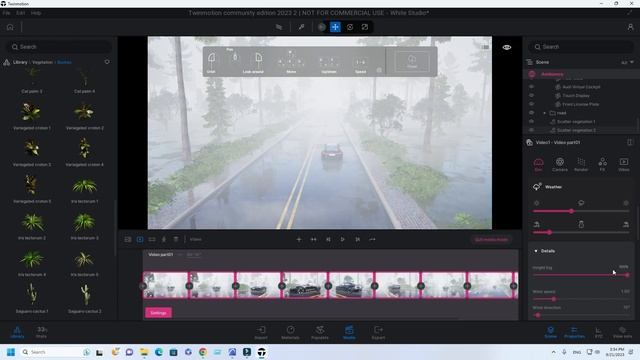Screen dimensions: 640x360
Task: Select Iris tectorum 1 thumbnail
Action: (x=84, y=186)
